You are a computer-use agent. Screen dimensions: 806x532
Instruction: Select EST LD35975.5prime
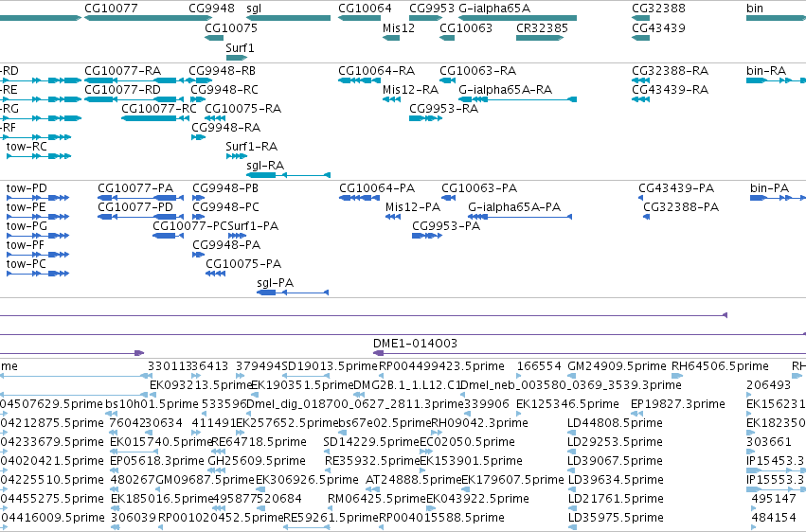tap(615, 517)
